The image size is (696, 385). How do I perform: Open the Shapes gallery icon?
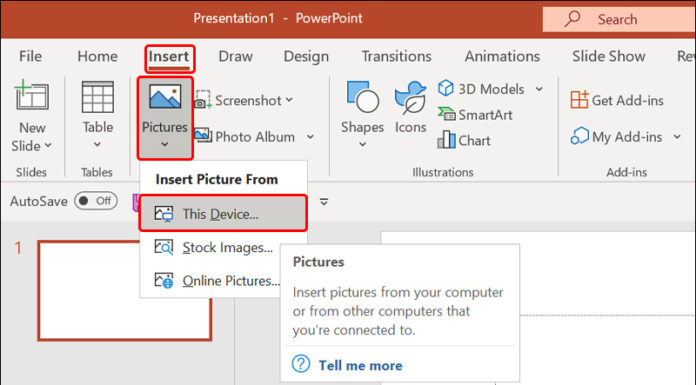point(362,97)
